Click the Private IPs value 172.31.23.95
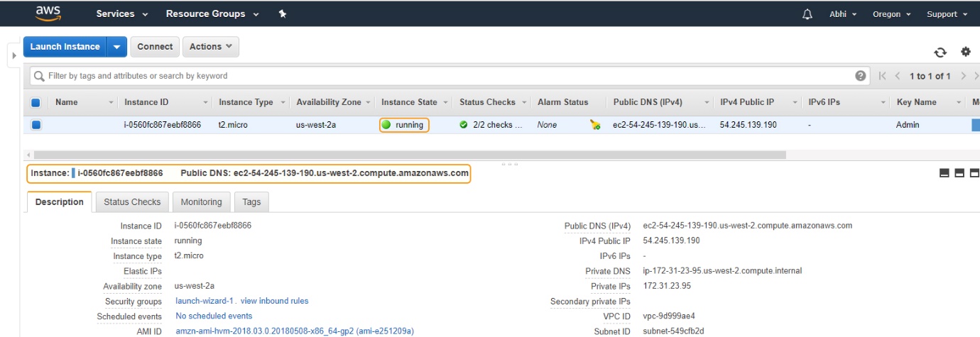This screenshot has width=980, height=337. (667, 286)
